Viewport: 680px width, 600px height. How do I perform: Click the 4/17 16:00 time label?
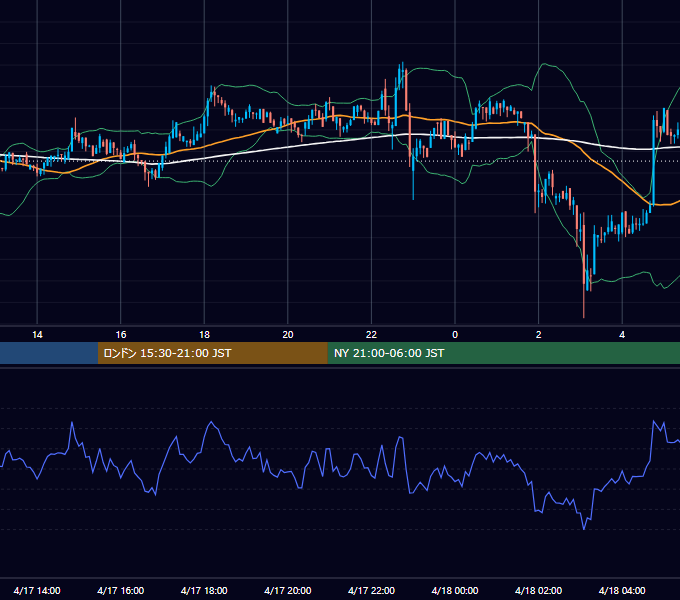(121, 590)
